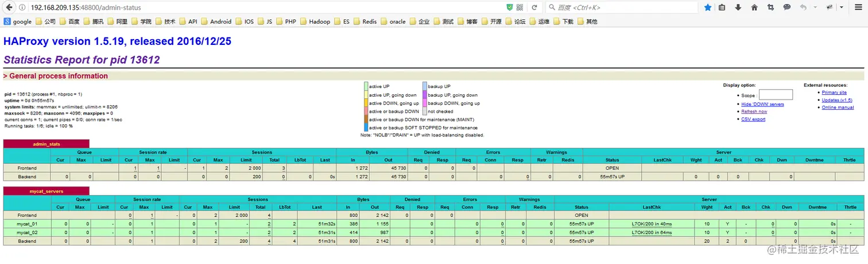Open the 运维 bookmarks folder
Viewport: 868px width, 264px height.
pos(539,21)
